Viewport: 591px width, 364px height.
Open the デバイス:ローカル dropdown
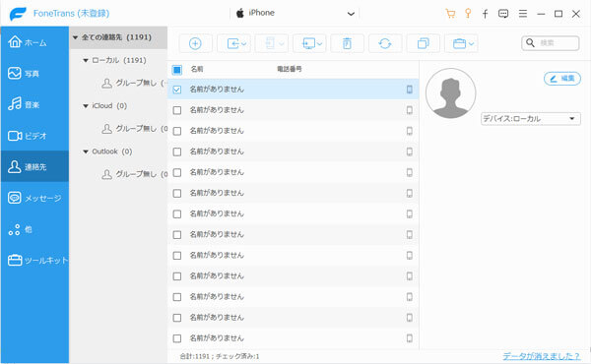[530, 119]
